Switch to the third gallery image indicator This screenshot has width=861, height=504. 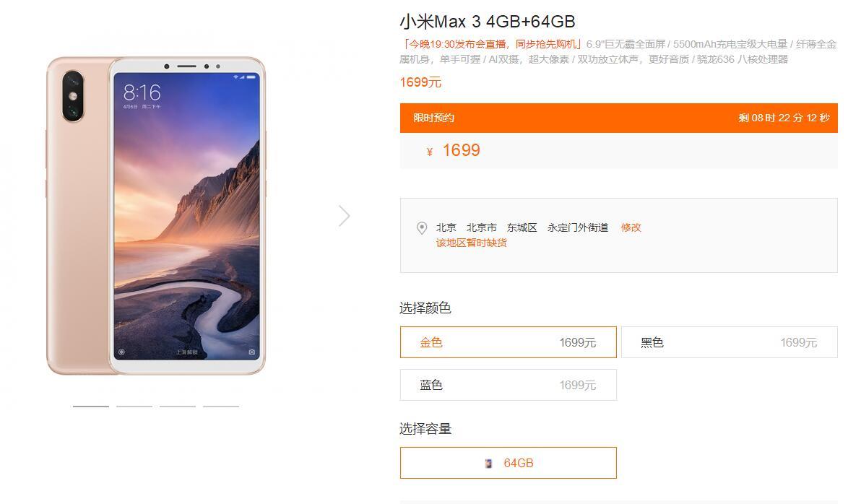(x=178, y=407)
